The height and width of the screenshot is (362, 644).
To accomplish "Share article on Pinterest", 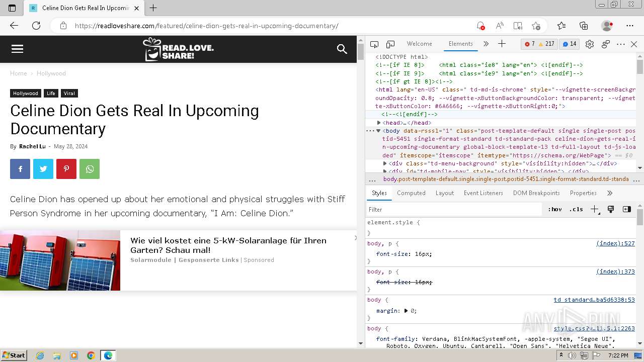I will tap(66, 169).
